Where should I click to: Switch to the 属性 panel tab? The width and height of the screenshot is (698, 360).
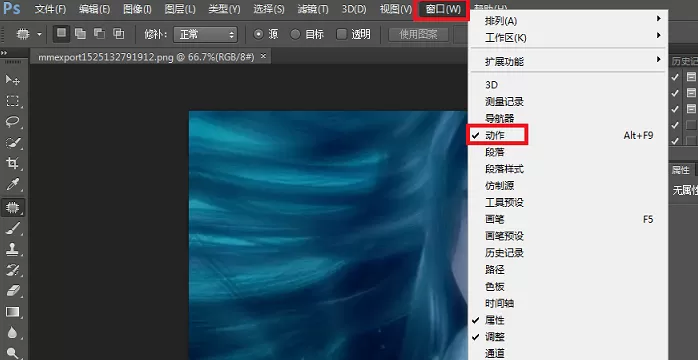click(x=680, y=170)
